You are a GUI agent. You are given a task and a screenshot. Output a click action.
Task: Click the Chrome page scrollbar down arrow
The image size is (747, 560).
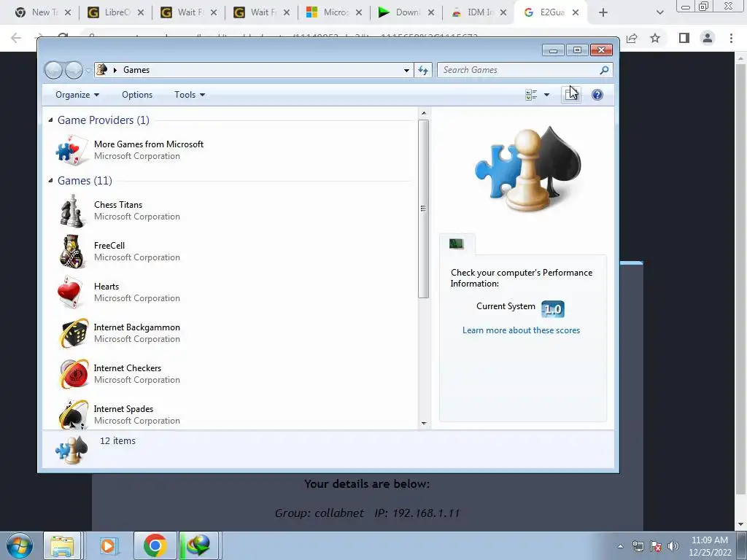[x=740, y=524]
